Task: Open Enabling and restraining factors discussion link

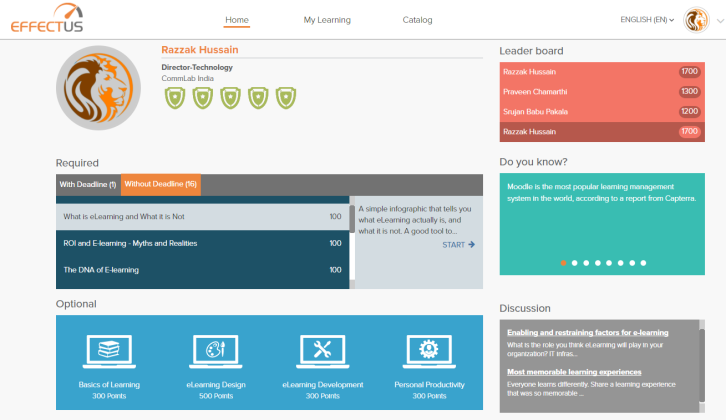Action: click(588, 332)
